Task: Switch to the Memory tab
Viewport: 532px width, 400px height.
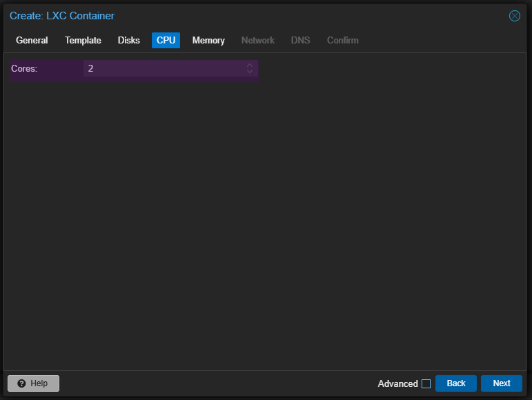Action: (x=208, y=40)
